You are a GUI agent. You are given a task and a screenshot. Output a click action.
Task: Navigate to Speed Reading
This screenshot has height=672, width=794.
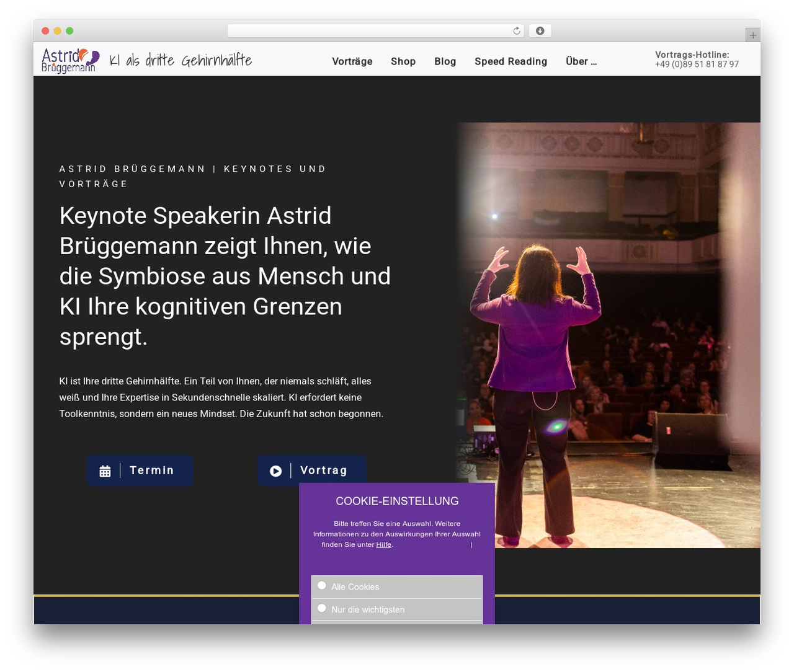pyautogui.click(x=511, y=61)
